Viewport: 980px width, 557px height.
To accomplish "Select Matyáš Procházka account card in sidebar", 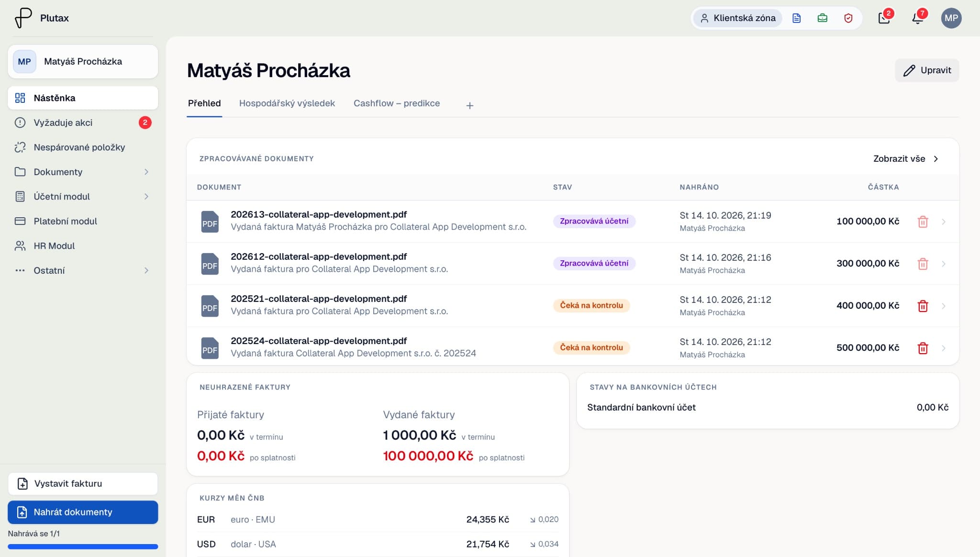I will (83, 62).
